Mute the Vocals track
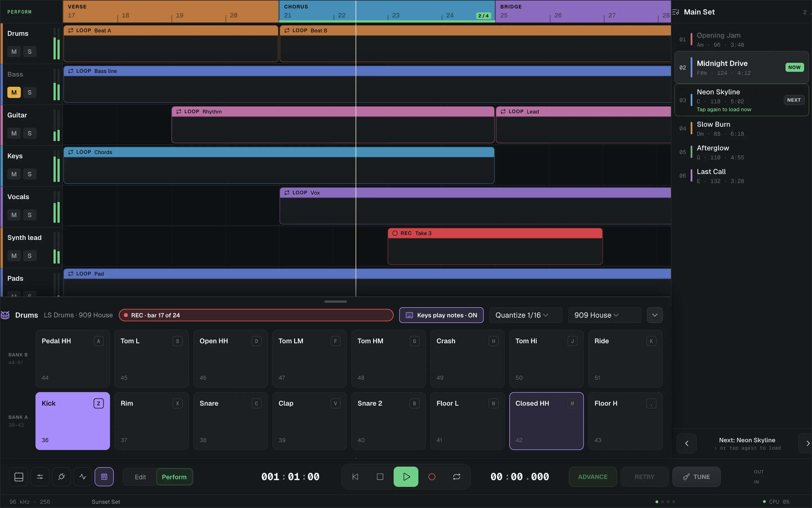The height and width of the screenshot is (508, 812). coord(14,215)
